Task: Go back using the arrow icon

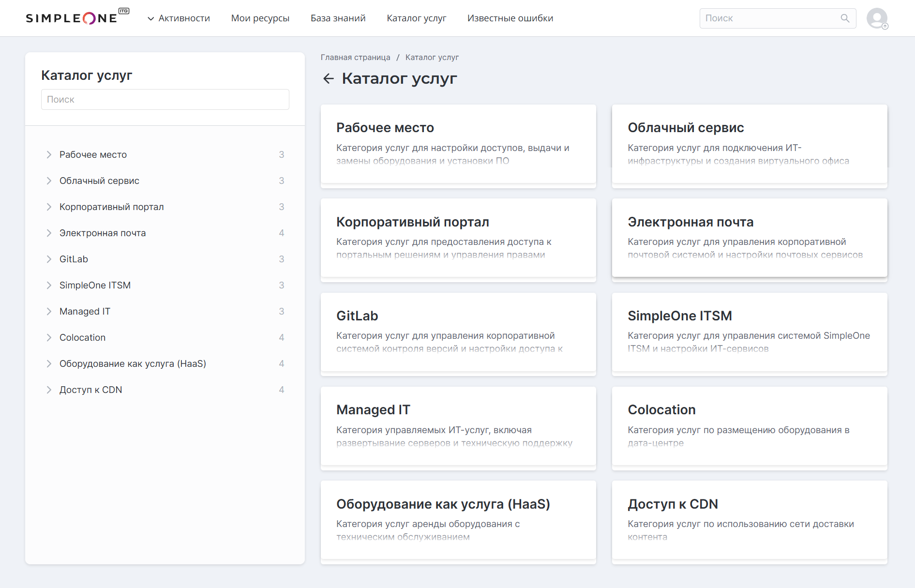Action: coord(329,78)
